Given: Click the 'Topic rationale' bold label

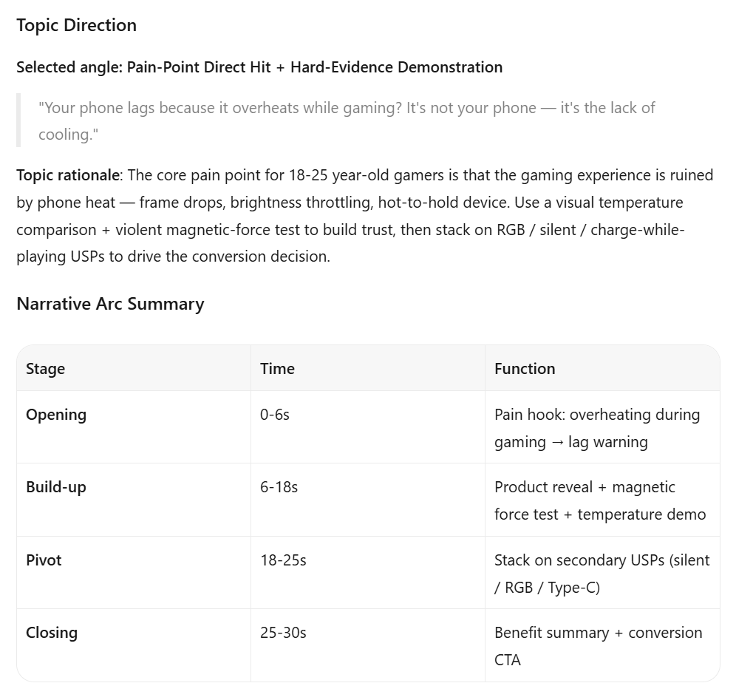Looking at the screenshot, I should click(69, 175).
